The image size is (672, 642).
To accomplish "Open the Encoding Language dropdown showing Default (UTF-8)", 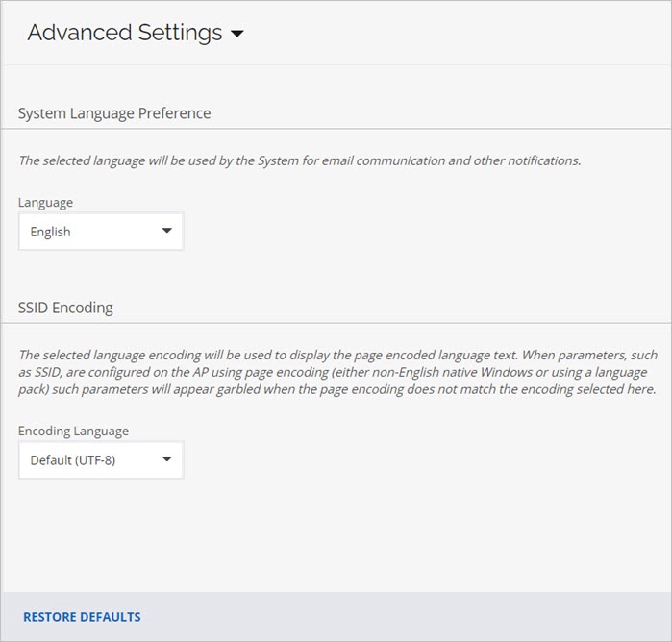I will coord(101,459).
